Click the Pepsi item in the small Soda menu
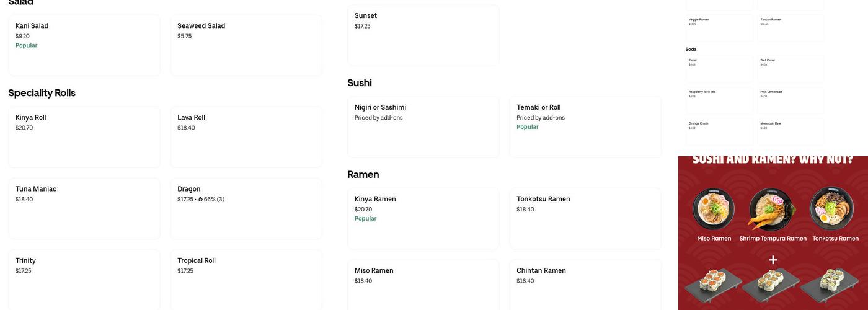Image resolution: width=868 pixels, height=310 pixels. [x=719, y=68]
